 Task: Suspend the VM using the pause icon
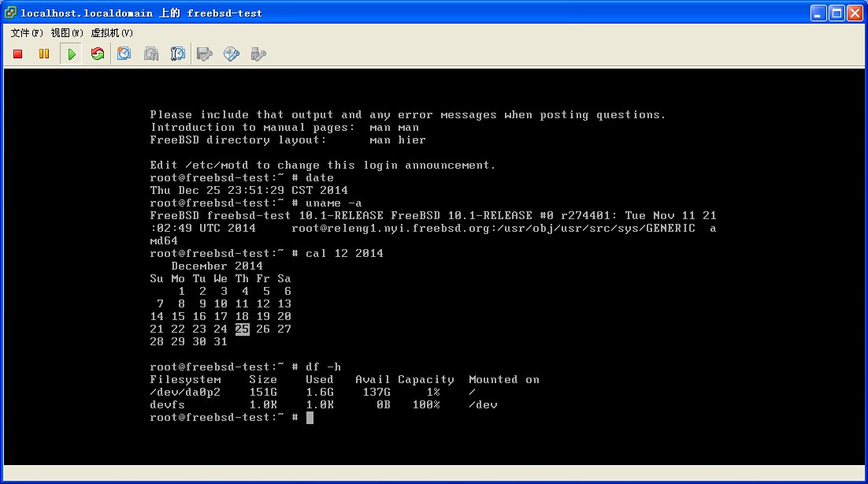point(44,54)
